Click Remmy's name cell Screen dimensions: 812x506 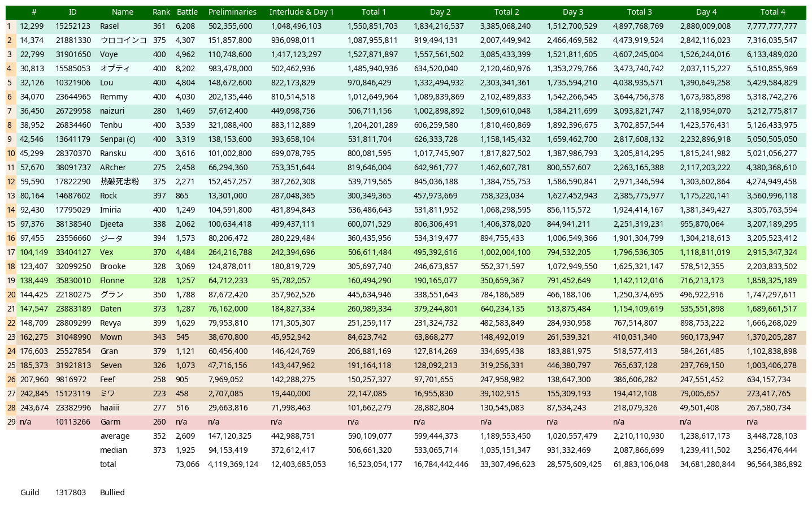click(114, 97)
